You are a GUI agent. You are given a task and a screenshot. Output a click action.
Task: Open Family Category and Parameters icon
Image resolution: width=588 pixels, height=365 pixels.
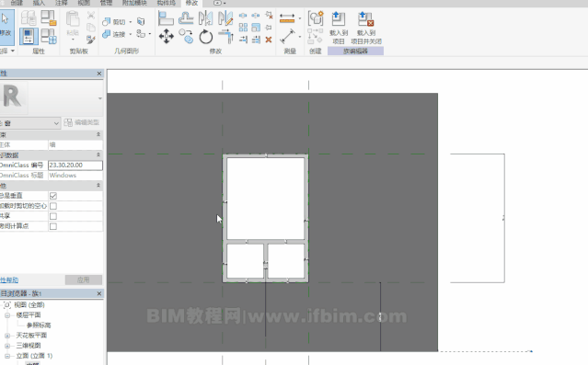pyautogui.click(x=49, y=17)
